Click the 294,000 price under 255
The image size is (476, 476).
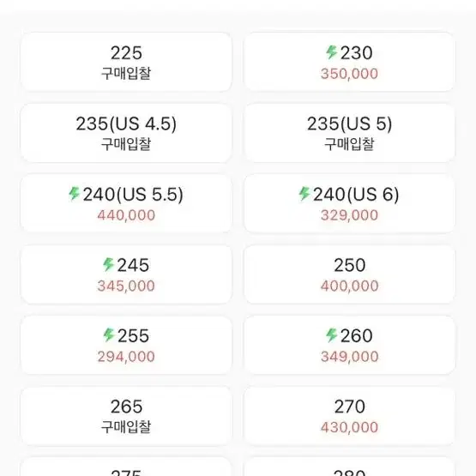(126, 357)
